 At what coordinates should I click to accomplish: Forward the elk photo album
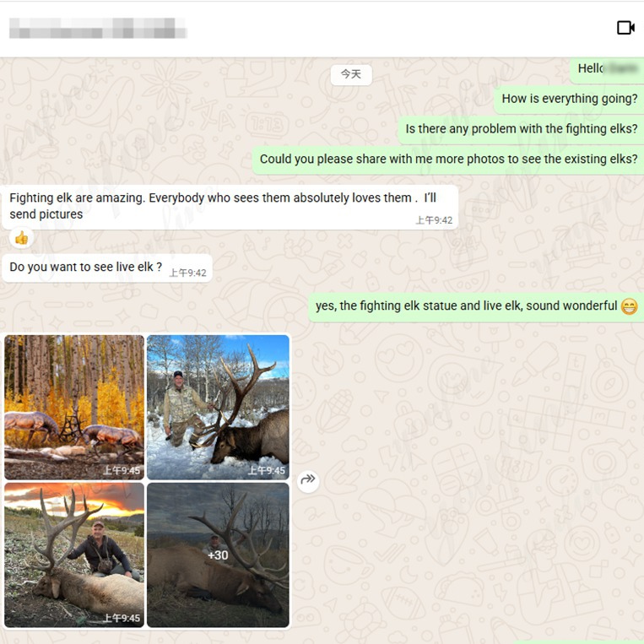pos(308,479)
